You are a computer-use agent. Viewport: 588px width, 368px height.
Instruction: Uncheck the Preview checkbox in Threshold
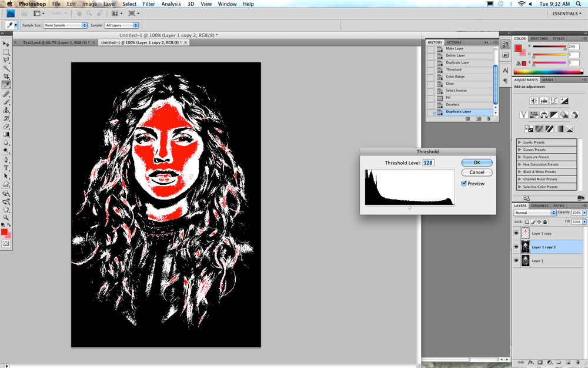coord(464,183)
